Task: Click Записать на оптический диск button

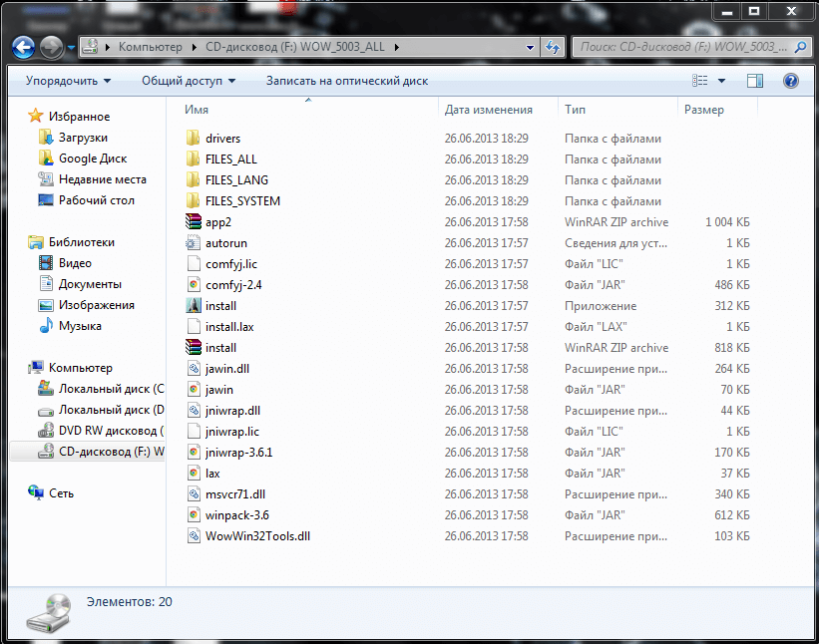Action: pyautogui.click(x=346, y=81)
